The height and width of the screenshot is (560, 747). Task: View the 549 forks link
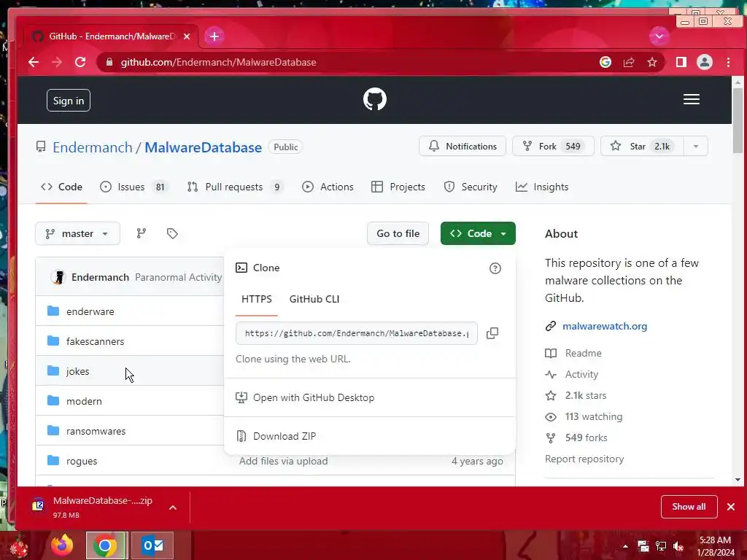click(x=586, y=437)
